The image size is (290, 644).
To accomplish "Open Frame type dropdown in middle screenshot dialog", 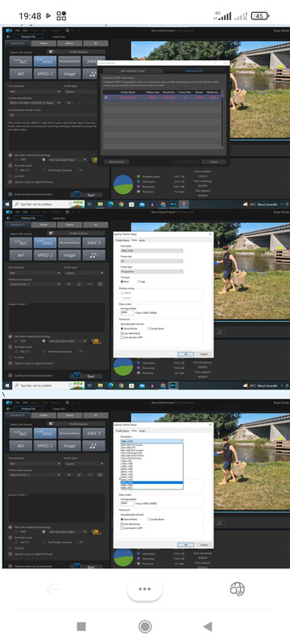I will click(x=151, y=271).
